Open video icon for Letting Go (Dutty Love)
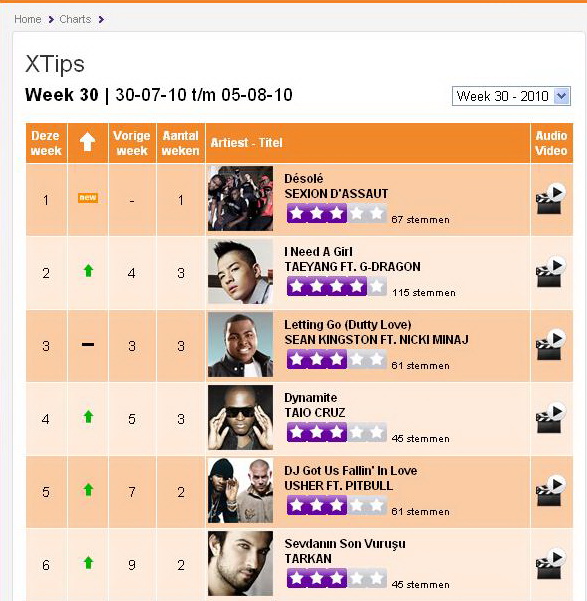Screen dimensions: 587x601 551,345
